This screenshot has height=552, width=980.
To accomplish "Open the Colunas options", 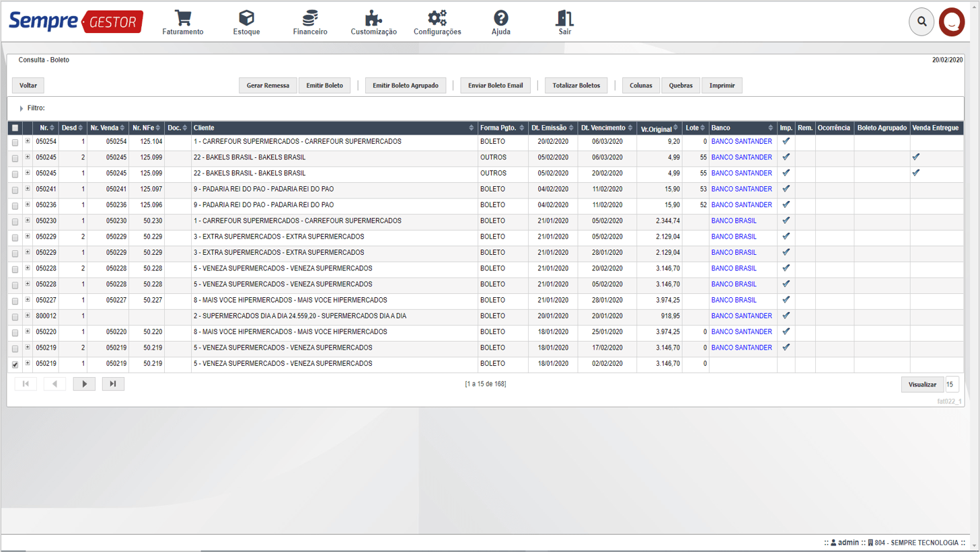I will (641, 85).
